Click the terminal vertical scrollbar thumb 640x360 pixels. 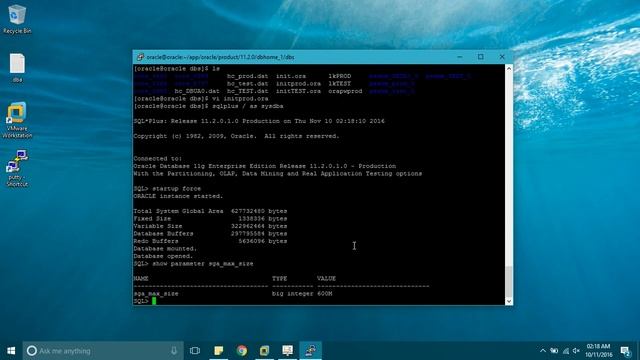509,282
